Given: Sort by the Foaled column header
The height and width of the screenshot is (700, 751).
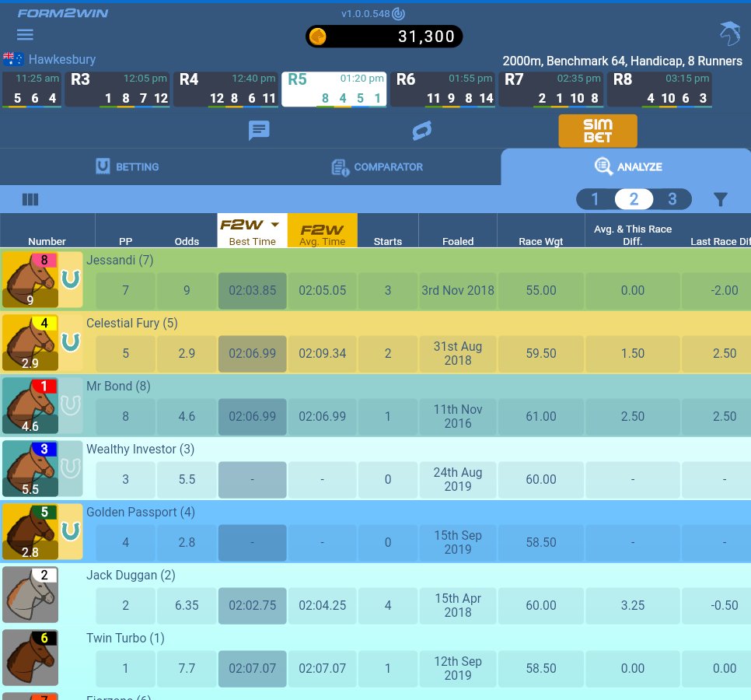Looking at the screenshot, I should [458, 241].
